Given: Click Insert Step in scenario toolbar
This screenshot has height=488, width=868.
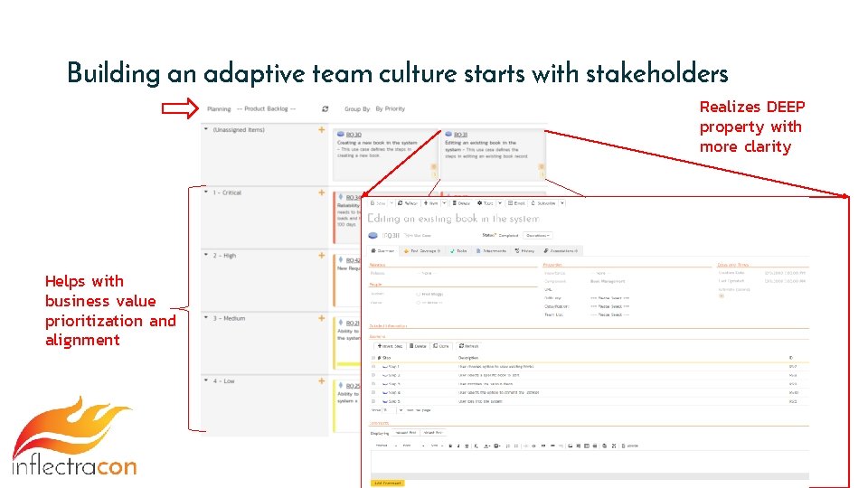Looking at the screenshot, I should pyautogui.click(x=390, y=346).
